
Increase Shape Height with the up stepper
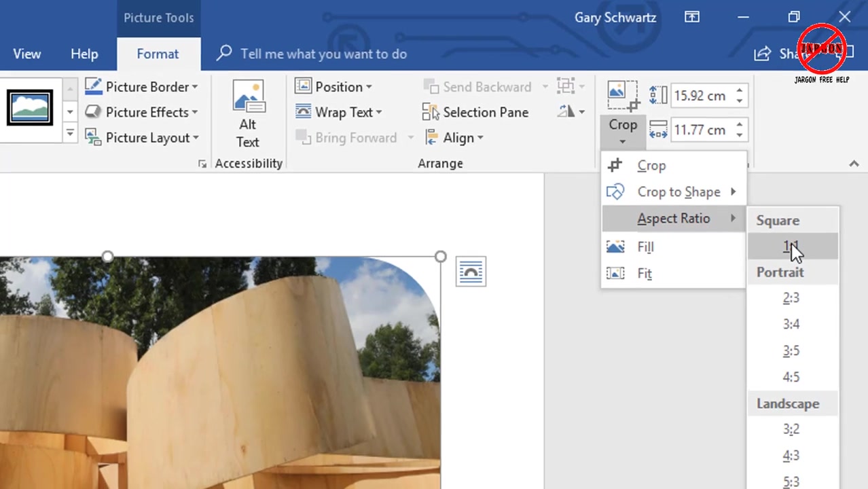[x=740, y=91]
